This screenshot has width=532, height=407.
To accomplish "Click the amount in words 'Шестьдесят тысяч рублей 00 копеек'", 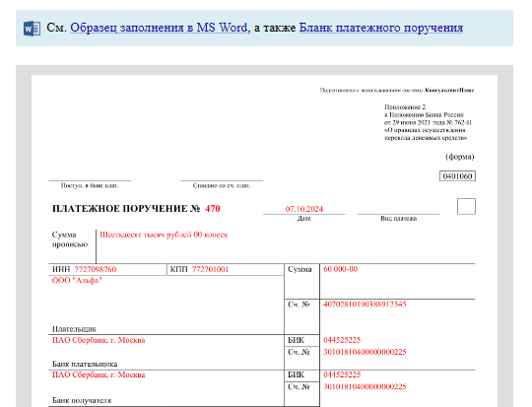I will coord(164,235).
